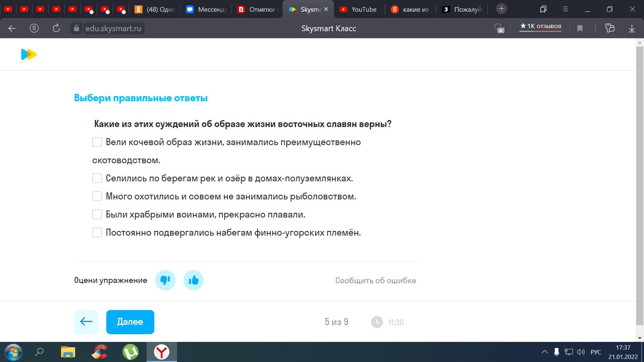Viewport: 644px width, 362px height.
Task: Expand the hidden system tray icons chevron
Action: 544,352
